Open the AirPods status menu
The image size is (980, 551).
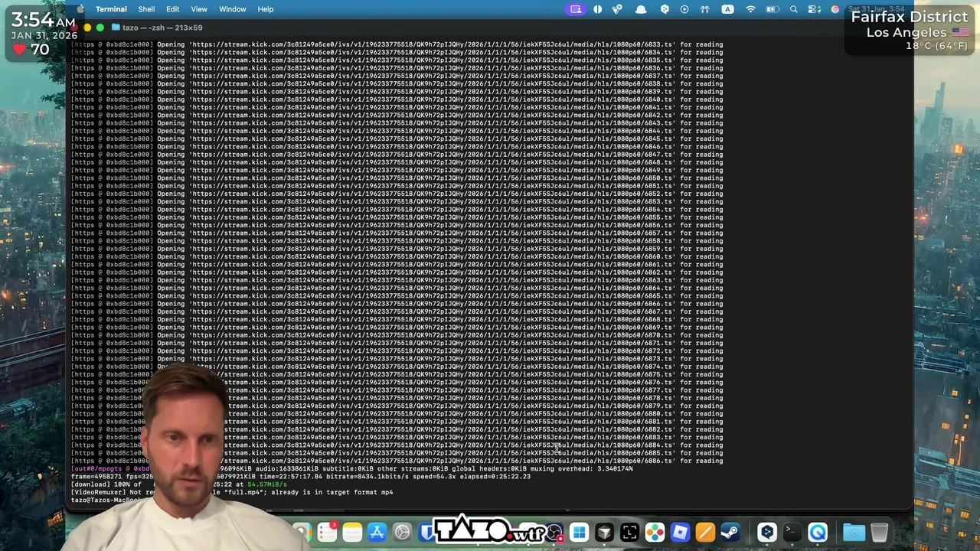tap(705, 9)
